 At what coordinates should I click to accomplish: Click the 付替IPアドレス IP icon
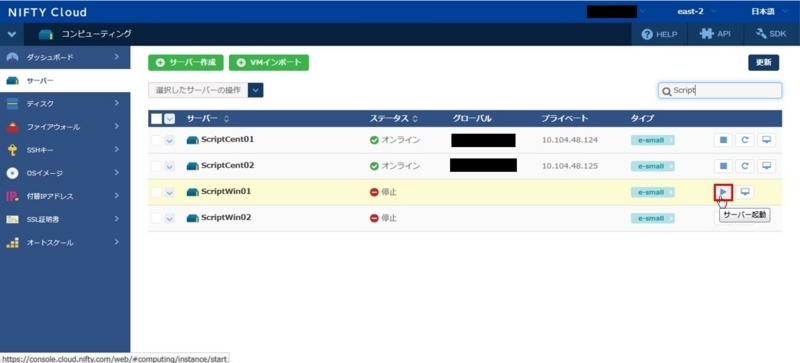tap(13, 196)
